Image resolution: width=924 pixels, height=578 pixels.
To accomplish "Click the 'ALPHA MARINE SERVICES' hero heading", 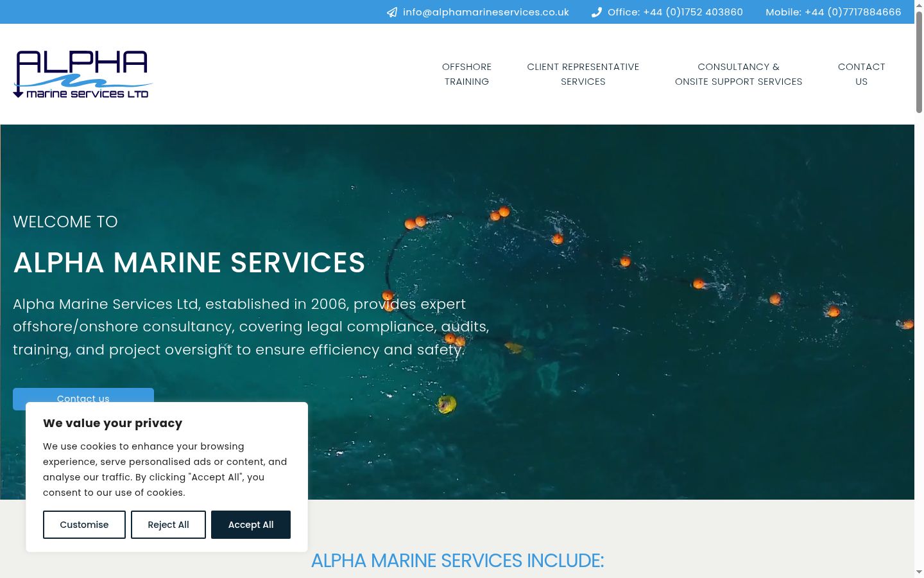I will pos(189,263).
